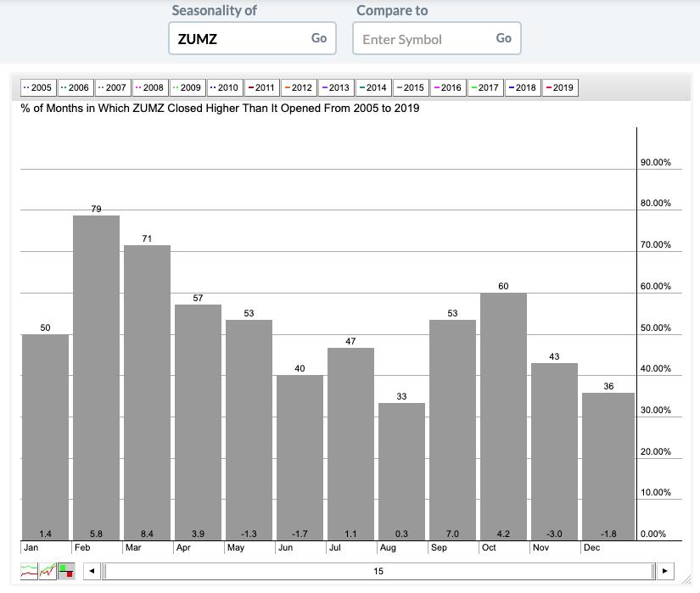Click the -1.7 average return value for June
Viewport: 700px width, 593px height.
(300, 534)
